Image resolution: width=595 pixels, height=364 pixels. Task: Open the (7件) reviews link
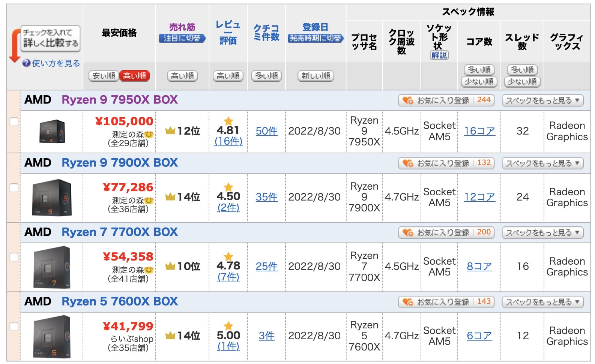[x=228, y=277]
